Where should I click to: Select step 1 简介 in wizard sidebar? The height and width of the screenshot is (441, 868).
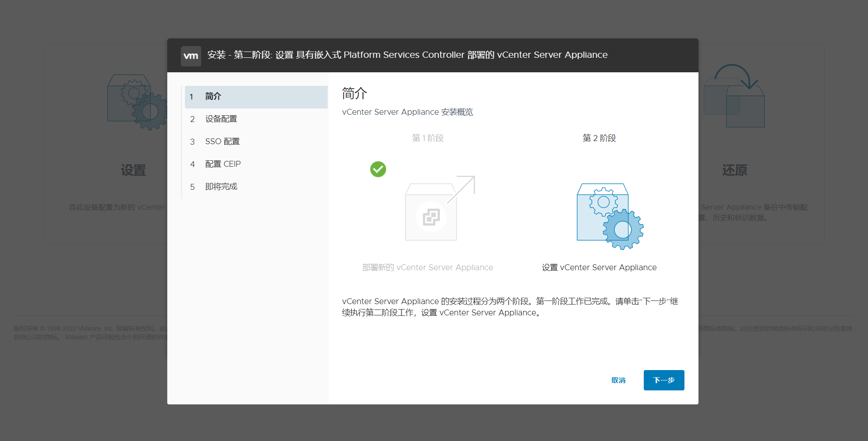(x=256, y=97)
